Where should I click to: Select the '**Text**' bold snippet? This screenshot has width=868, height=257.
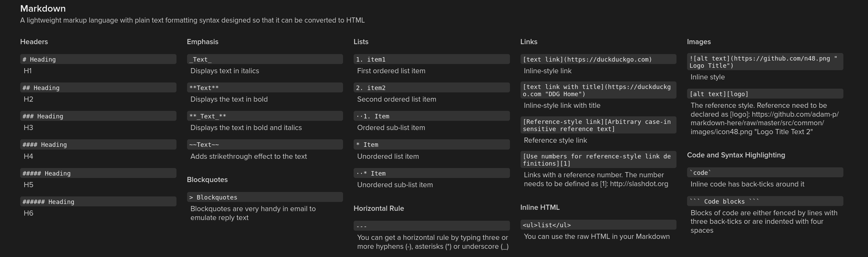(x=265, y=88)
